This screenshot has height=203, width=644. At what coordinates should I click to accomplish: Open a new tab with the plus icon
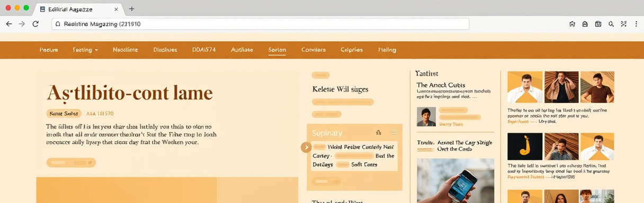[131, 9]
